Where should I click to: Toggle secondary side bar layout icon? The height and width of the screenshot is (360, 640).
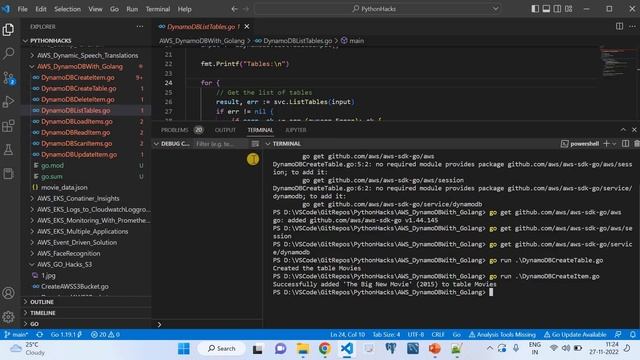[x=557, y=9]
